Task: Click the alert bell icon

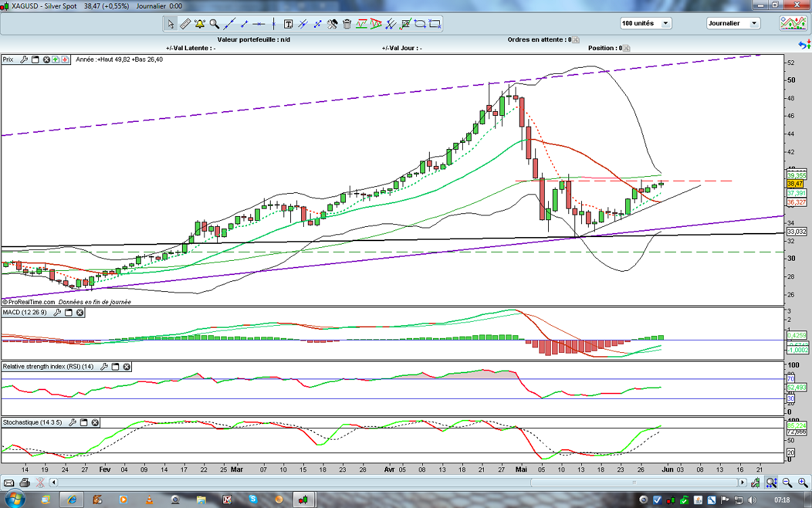Action: click(200, 24)
